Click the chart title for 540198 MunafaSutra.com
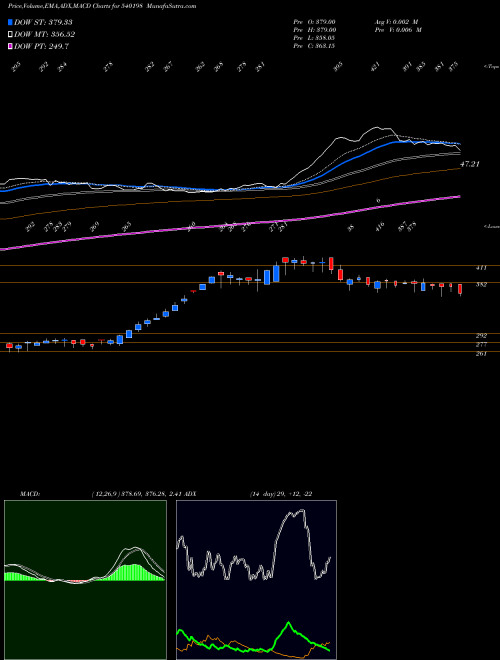This screenshot has width=500, height=660. pos(102,6)
